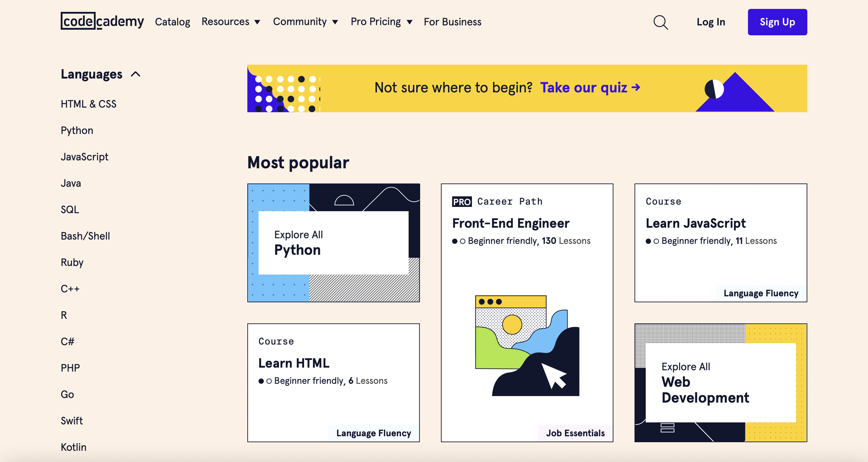868x462 pixels.
Task: Click the Front-End Engineer browser illustration
Action: (527, 346)
